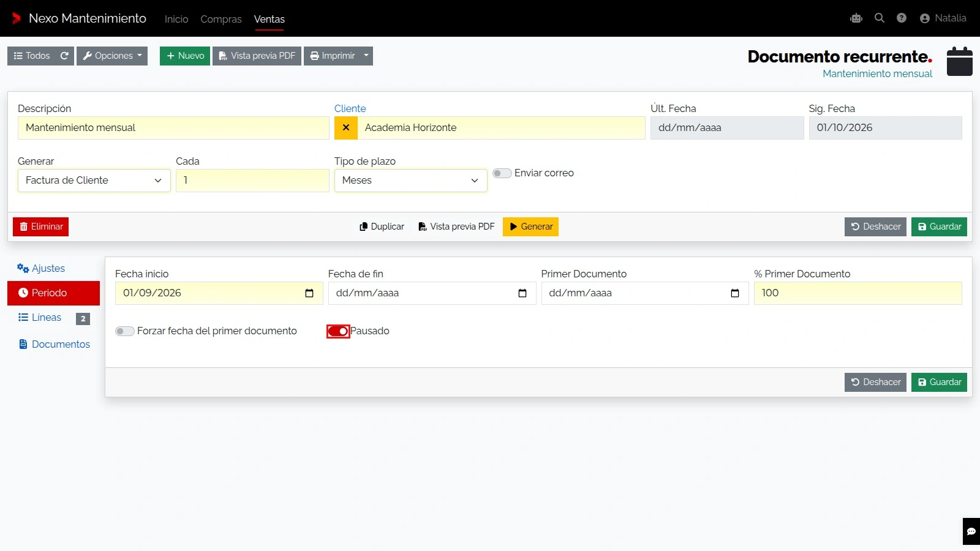Open the help question mark icon
The image size is (980, 551).
click(902, 18)
